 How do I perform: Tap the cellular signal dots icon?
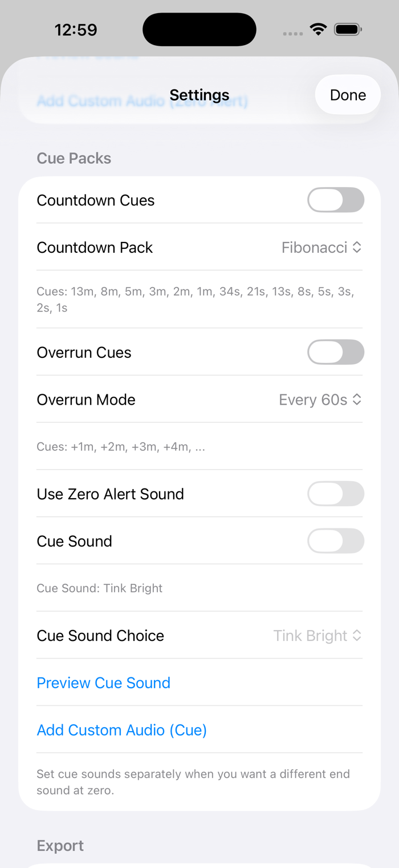[x=292, y=33]
